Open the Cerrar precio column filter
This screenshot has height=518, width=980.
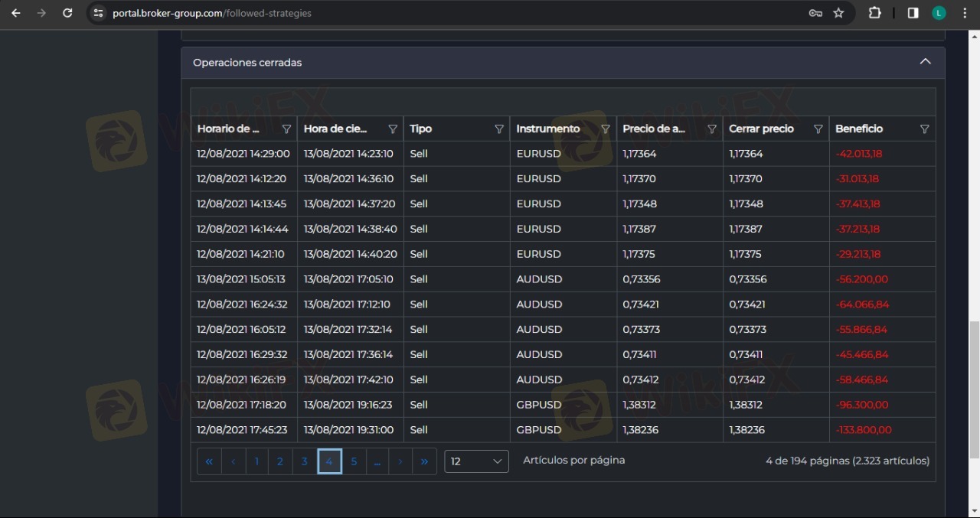pos(818,129)
